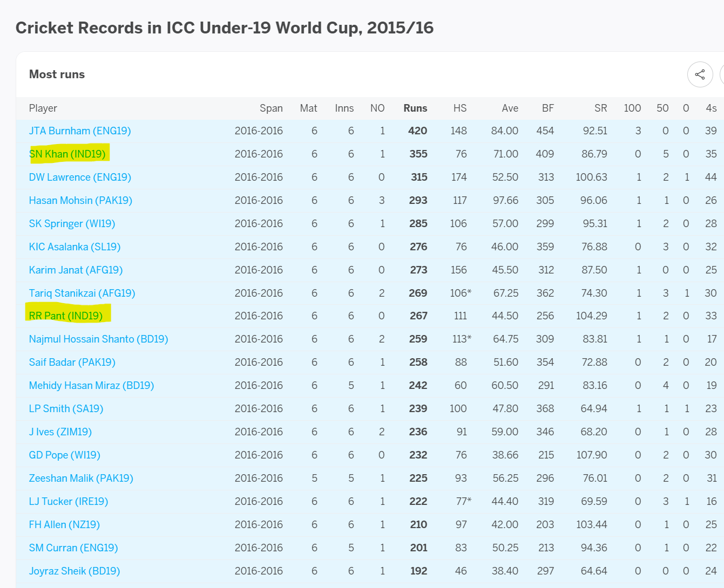Click strike rate 64.94 for LP Smith
Image resolution: width=724 pixels, height=588 pixels.
[x=593, y=408]
